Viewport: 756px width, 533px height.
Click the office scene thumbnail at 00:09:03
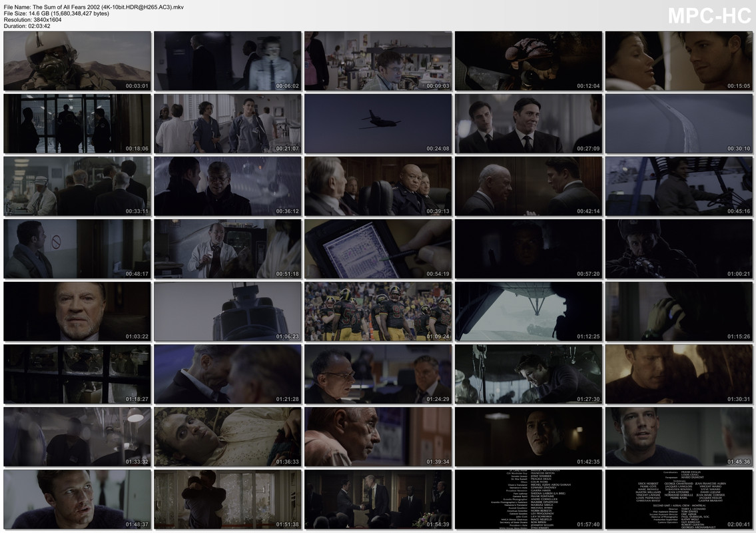(378, 61)
